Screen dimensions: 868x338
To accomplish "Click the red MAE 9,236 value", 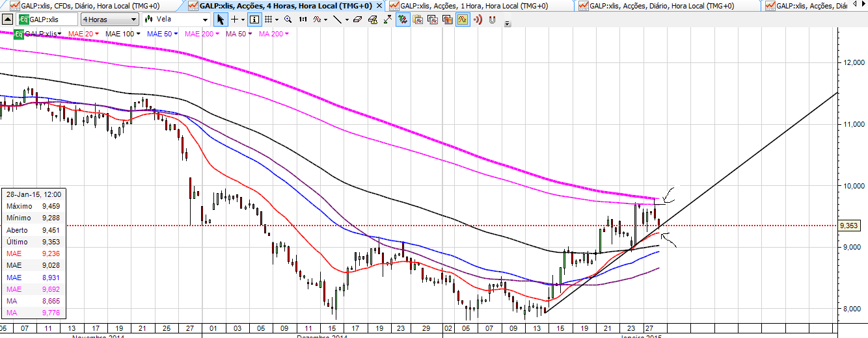I will click(51, 253).
